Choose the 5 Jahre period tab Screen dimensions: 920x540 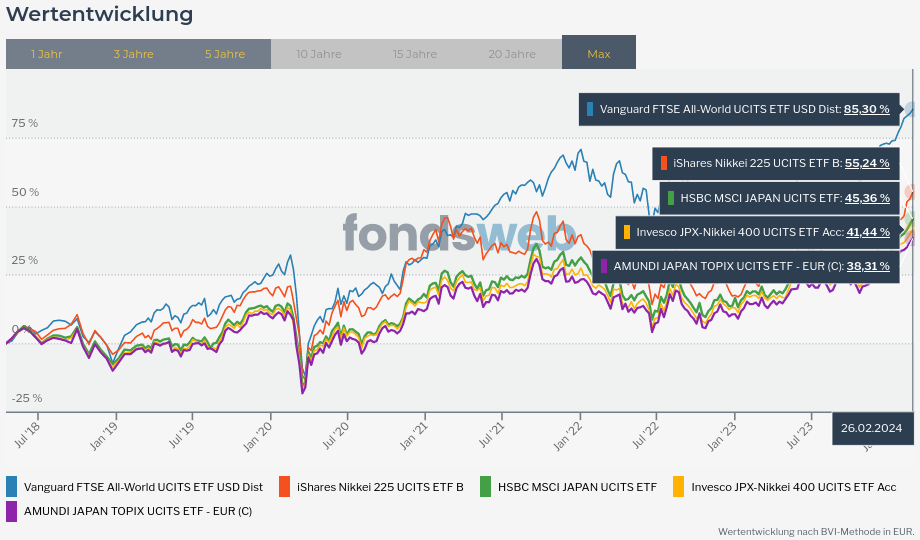tap(225, 54)
